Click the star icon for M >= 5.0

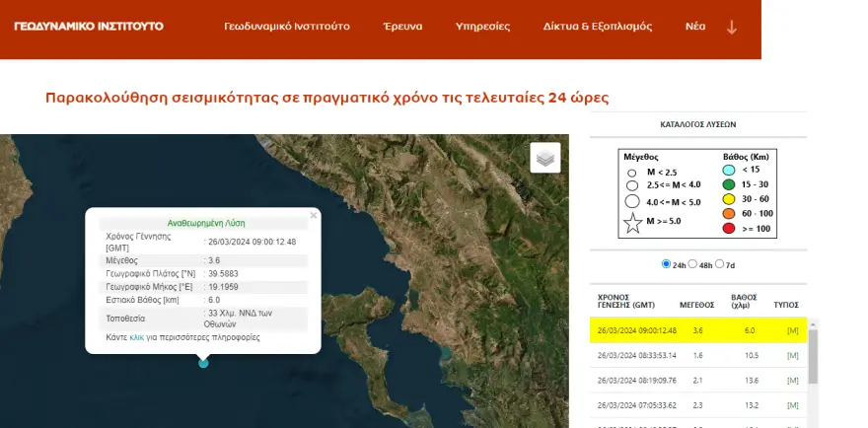[631, 224]
